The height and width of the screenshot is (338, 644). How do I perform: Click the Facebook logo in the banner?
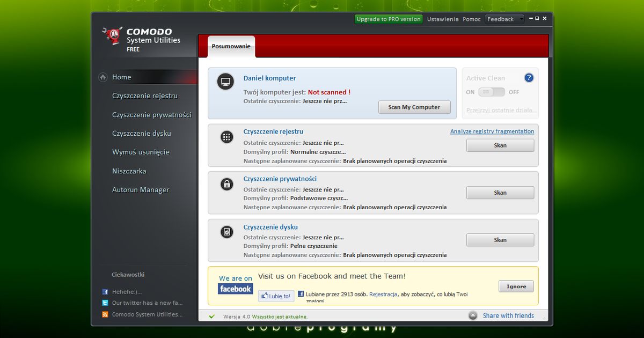(235, 289)
